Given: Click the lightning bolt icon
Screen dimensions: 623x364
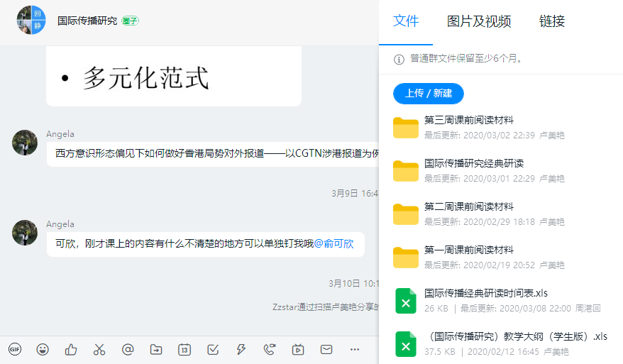Looking at the screenshot, I should [241, 349].
